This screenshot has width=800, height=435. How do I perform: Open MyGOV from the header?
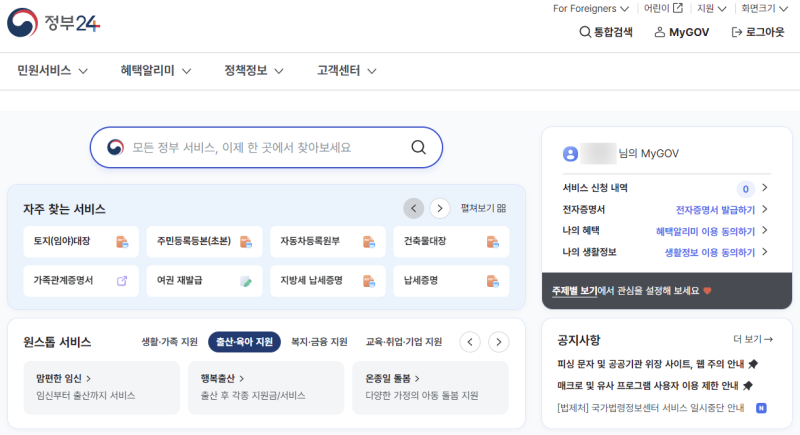click(682, 32)
